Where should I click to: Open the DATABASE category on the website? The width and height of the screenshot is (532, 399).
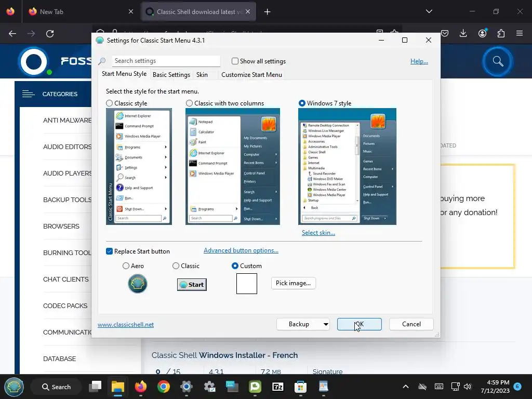point(59,358)
